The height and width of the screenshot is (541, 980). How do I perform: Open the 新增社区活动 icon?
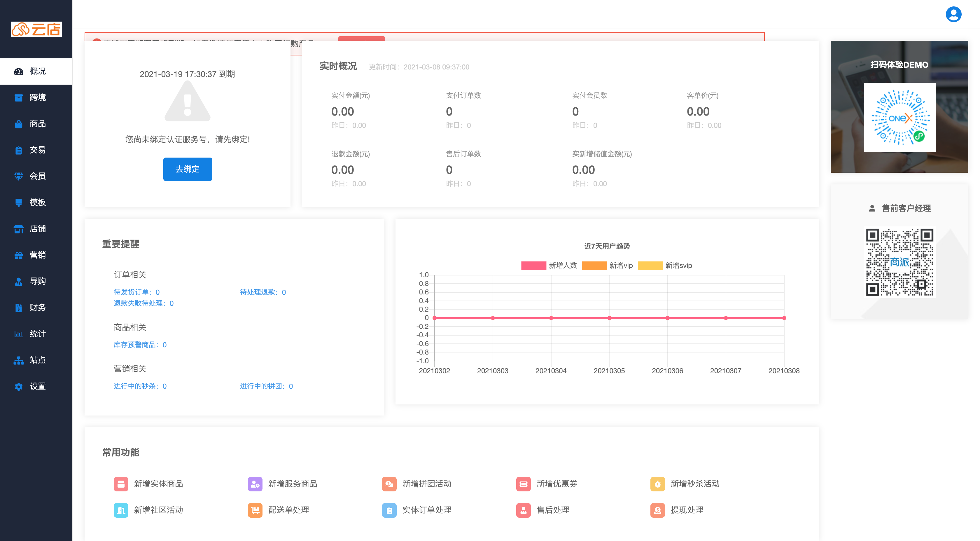[x=121, y=510]
